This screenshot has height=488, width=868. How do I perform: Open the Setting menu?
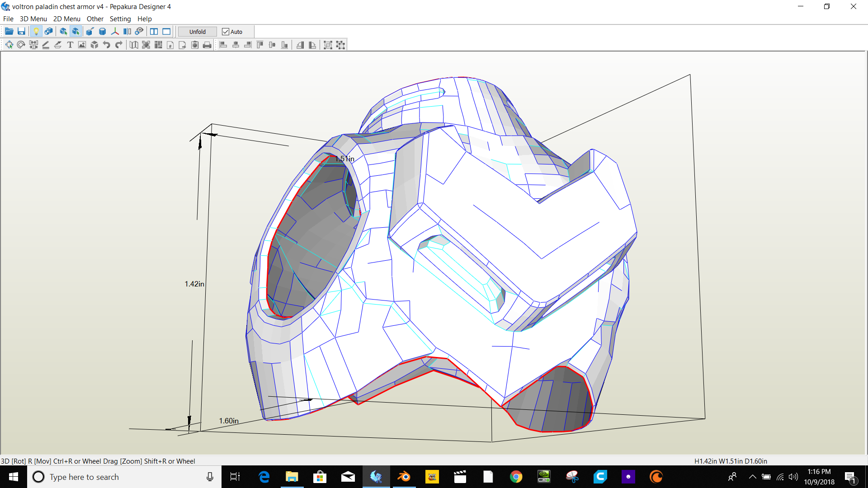pos(120,19)
